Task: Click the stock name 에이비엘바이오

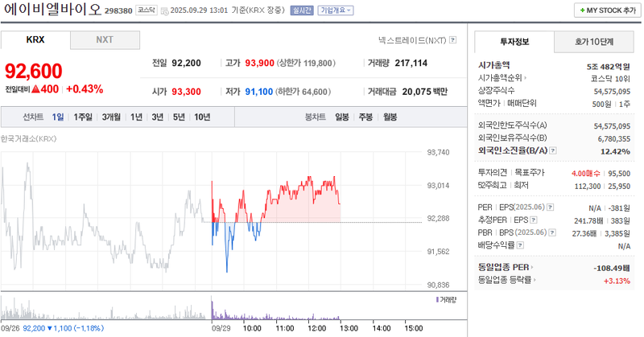Action: [x=52, y=10]
